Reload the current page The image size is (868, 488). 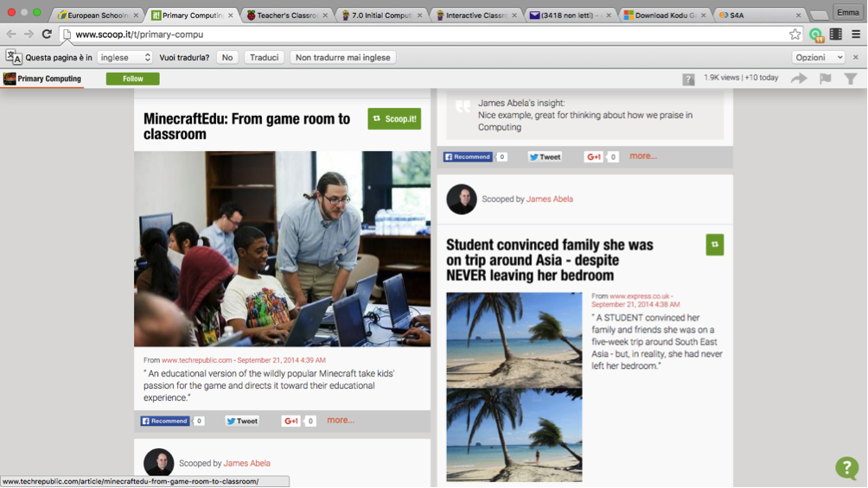(47, 35)
